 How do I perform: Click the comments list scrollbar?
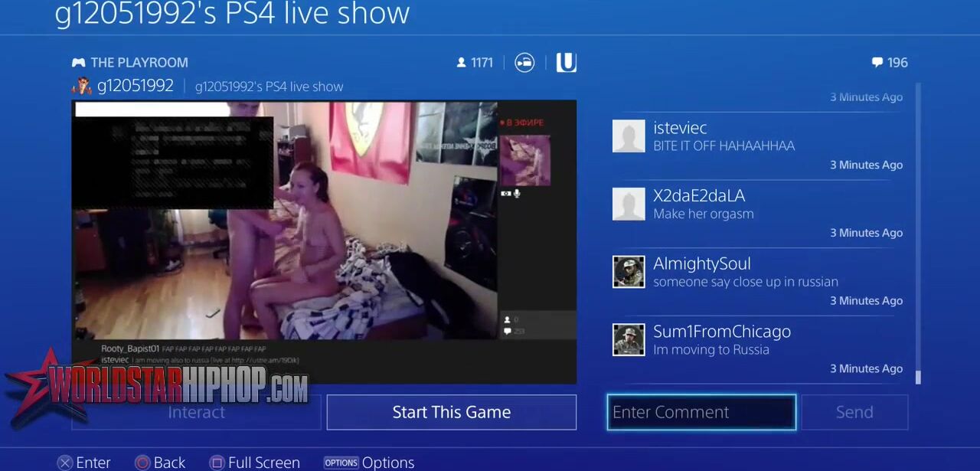(x=918, y=230)
